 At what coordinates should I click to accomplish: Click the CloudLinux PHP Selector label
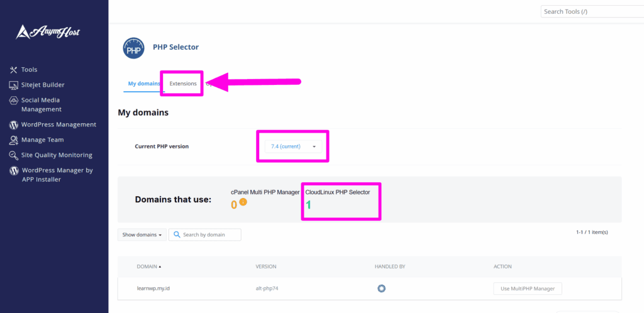pos(338,192)
